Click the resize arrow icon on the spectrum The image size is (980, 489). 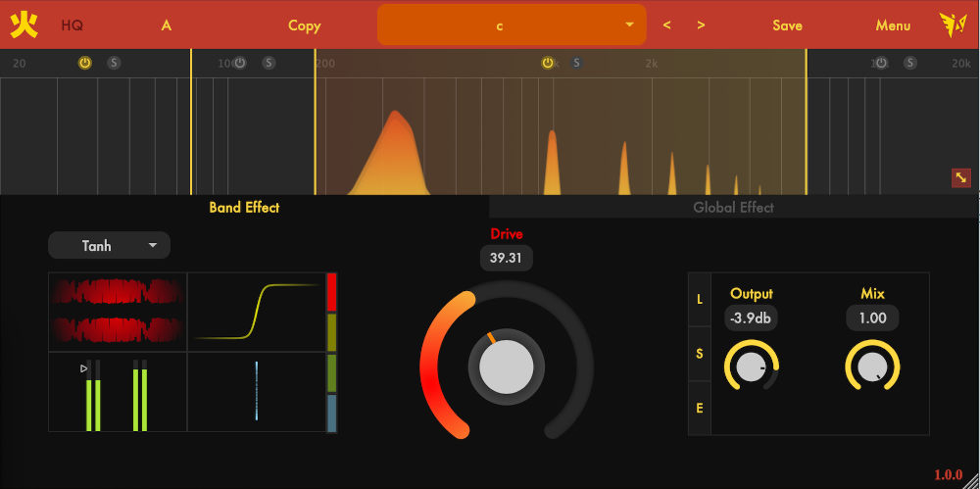960,177
